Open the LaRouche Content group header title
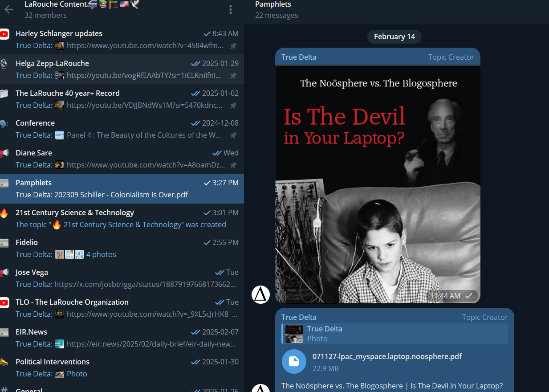This screenshot has width=549, height=392. (82, 4)
